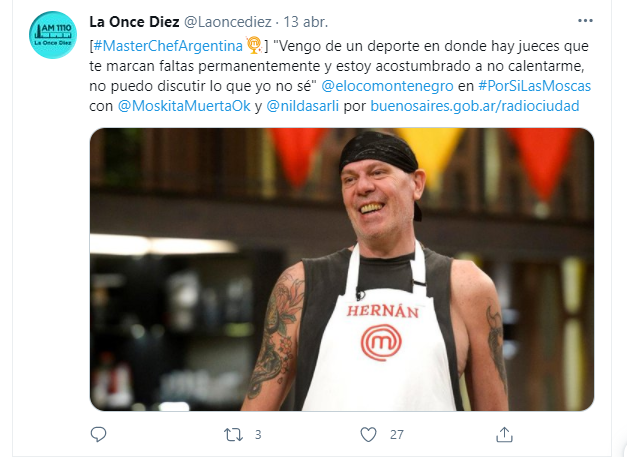Visit the @MoskitaMuertaOk profile mention

pyautogui.click(x=184, y=106)
